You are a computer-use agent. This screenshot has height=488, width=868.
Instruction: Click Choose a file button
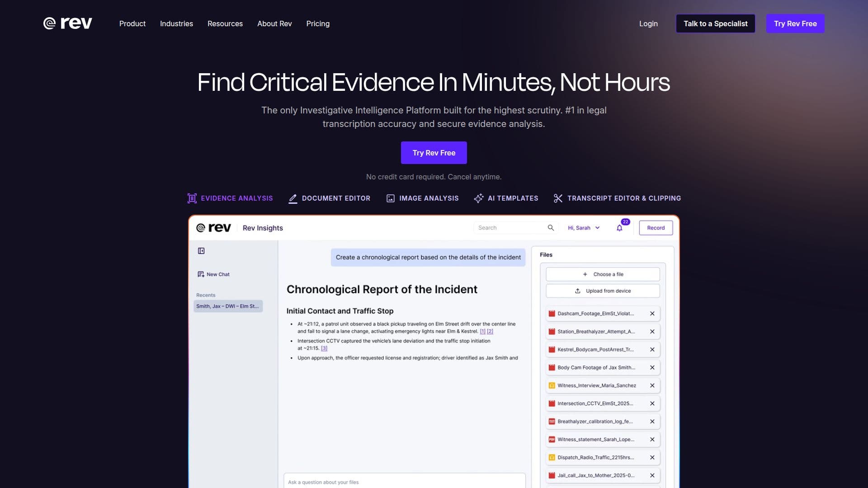pyautogui.click(x=603, y=274)
